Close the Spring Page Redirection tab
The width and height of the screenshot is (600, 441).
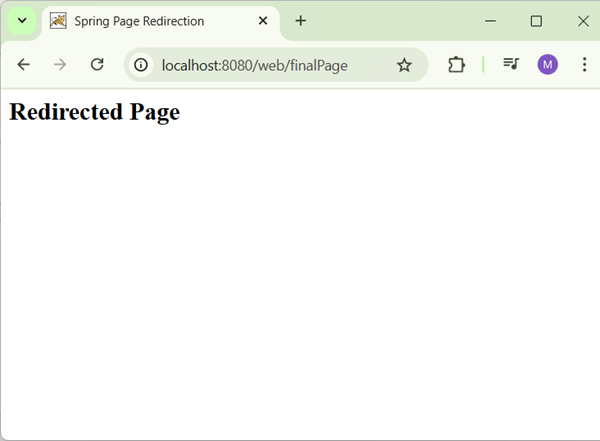(263, 21)
